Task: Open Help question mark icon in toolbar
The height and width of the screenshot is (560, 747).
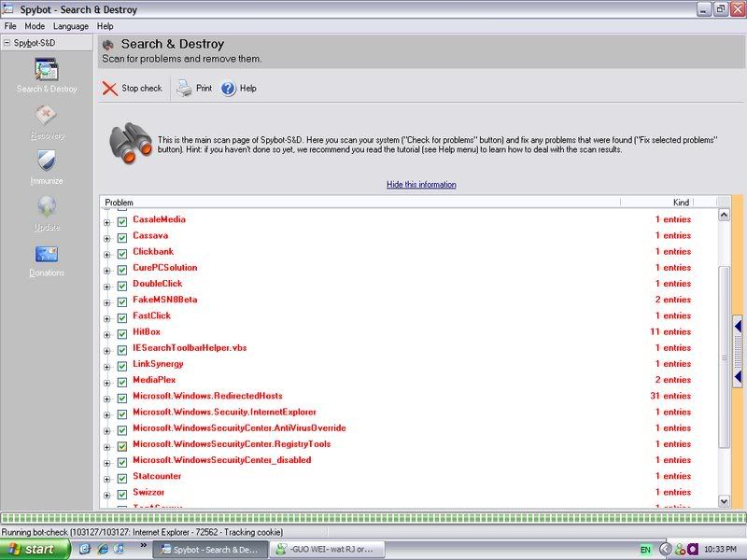Action: (229, 89)
